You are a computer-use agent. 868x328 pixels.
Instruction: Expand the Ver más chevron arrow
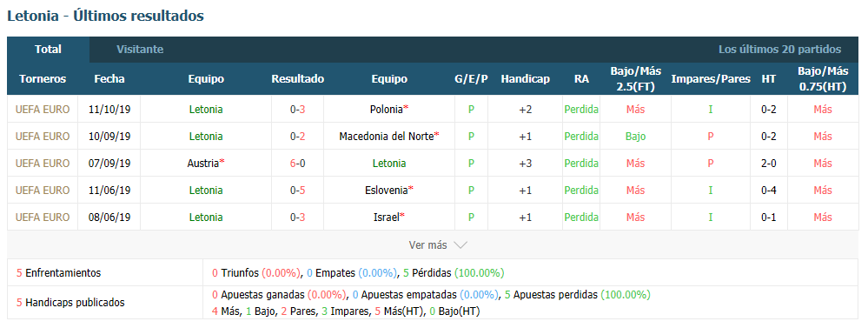[460, 244]
